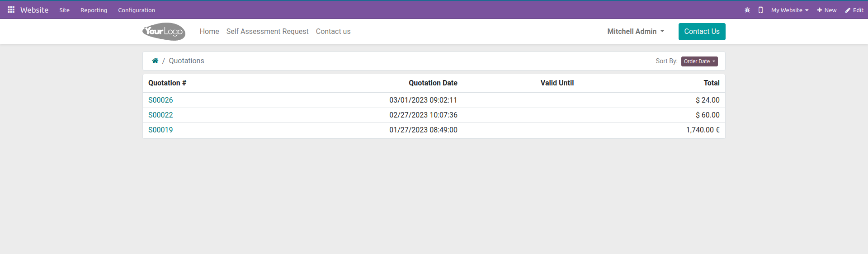
Task: Expand the Mitchell Admin user menu
Action: pos(635,32)
